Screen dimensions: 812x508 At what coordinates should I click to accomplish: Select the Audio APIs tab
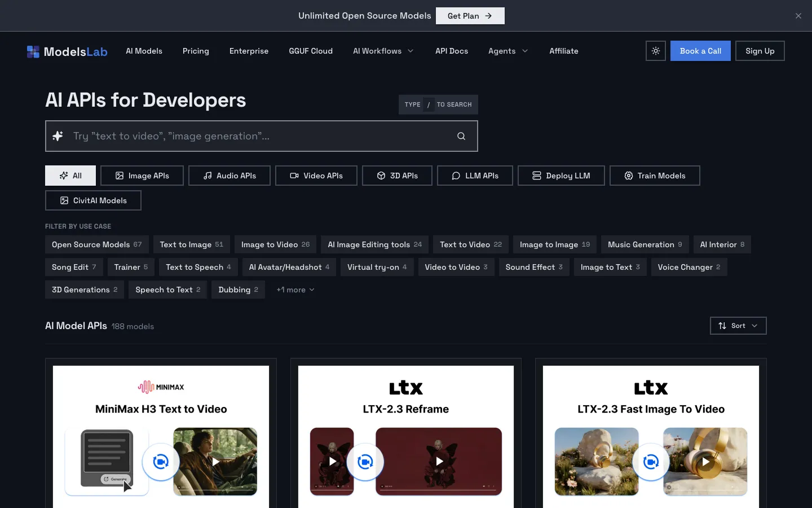point(230,176)
